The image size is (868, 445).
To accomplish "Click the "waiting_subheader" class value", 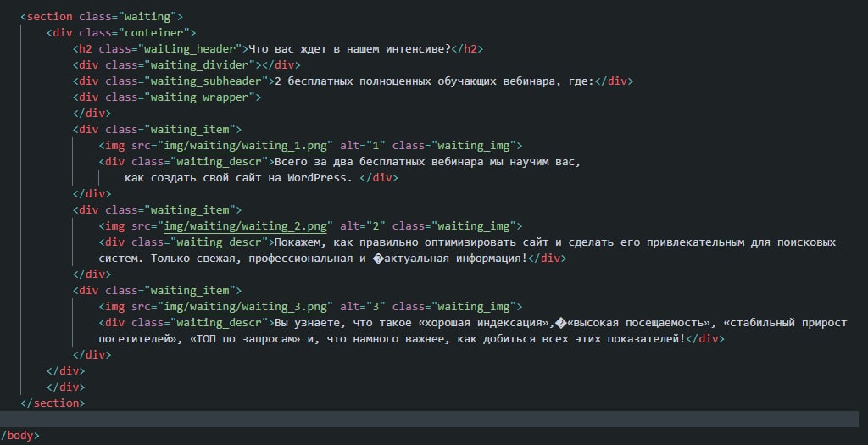I will 209,81.
